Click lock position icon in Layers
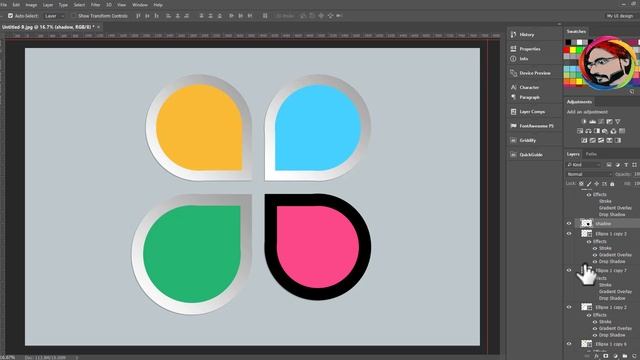The height and width of the screenshot is (360, 640). (596, 184)
